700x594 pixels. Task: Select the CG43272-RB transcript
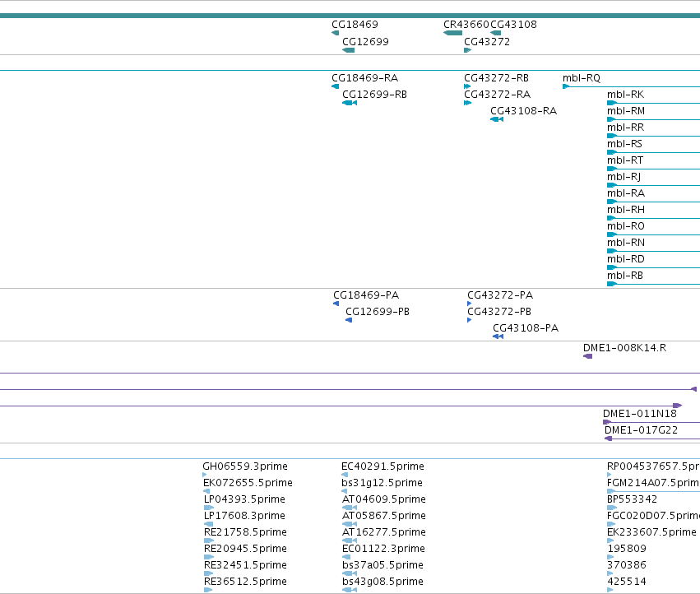click(496, 78)
